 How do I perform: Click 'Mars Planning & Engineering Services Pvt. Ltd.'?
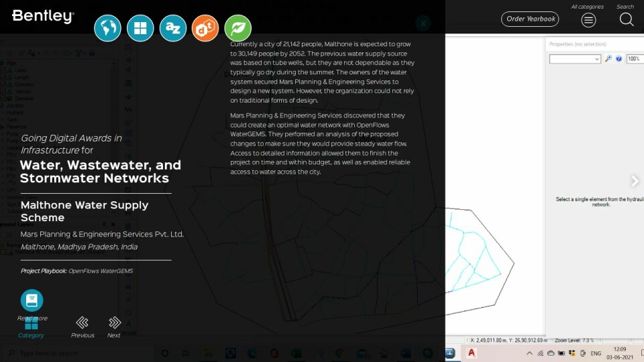coord(102,234)
